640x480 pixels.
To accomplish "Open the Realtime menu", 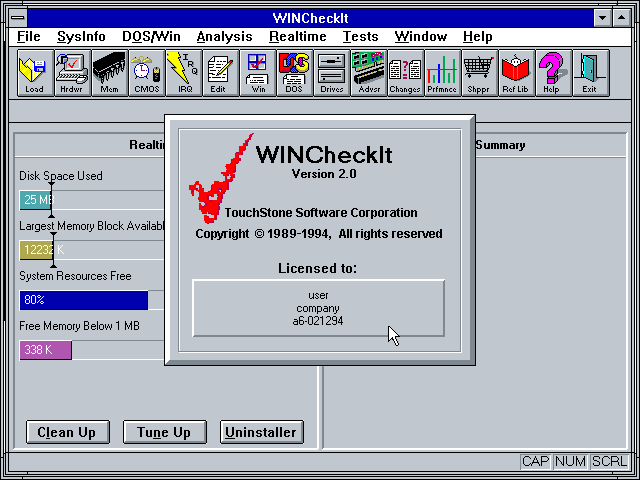I will (x=298, y=37).
